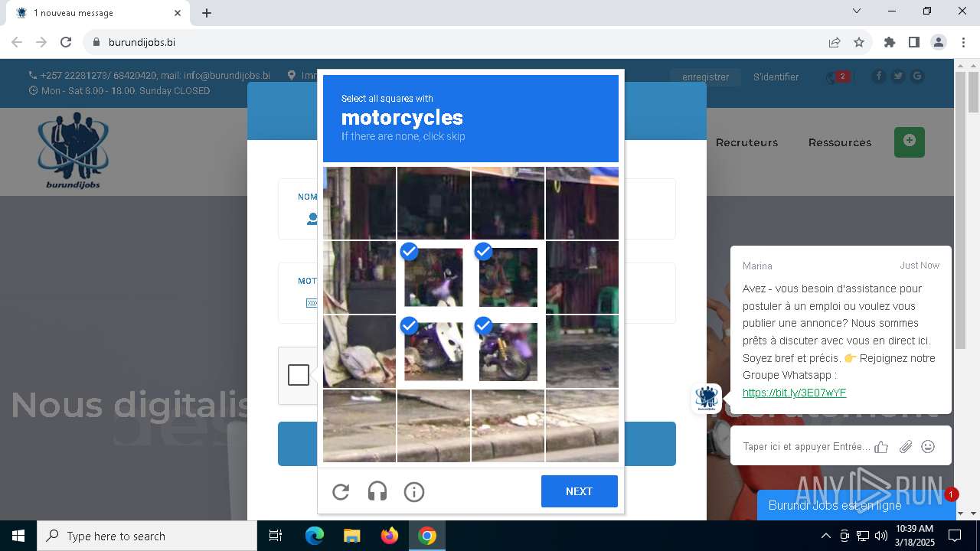Open the Twitter social icon

pyautogui.click(x=898, y=76)
